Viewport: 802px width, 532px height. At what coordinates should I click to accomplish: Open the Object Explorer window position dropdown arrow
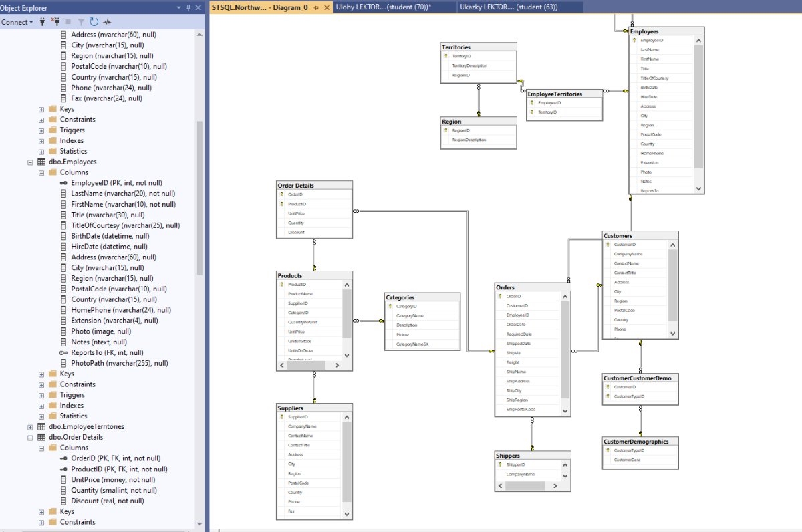[x=179, y=7]
